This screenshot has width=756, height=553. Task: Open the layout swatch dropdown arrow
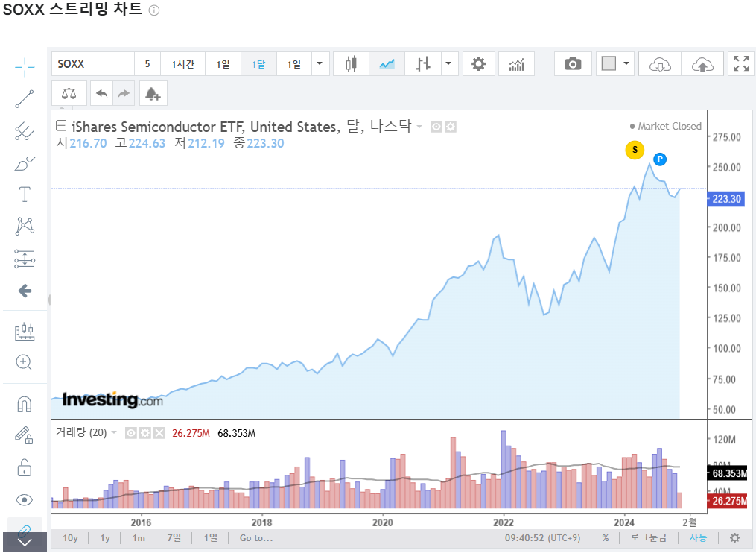626,63
